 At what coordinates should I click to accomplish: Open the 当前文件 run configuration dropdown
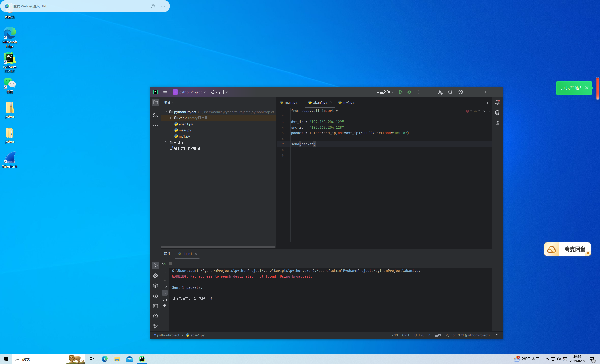tap(385, 92)
